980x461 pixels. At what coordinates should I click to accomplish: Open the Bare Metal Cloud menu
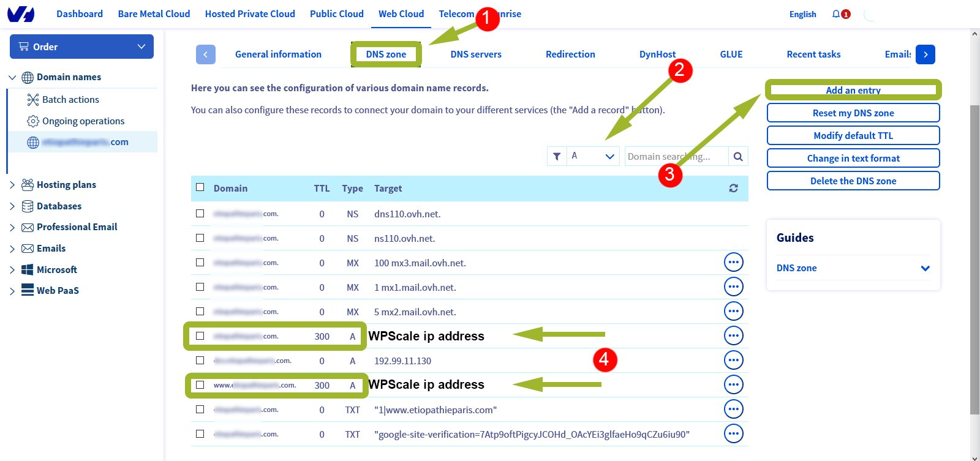click(154, 14)
